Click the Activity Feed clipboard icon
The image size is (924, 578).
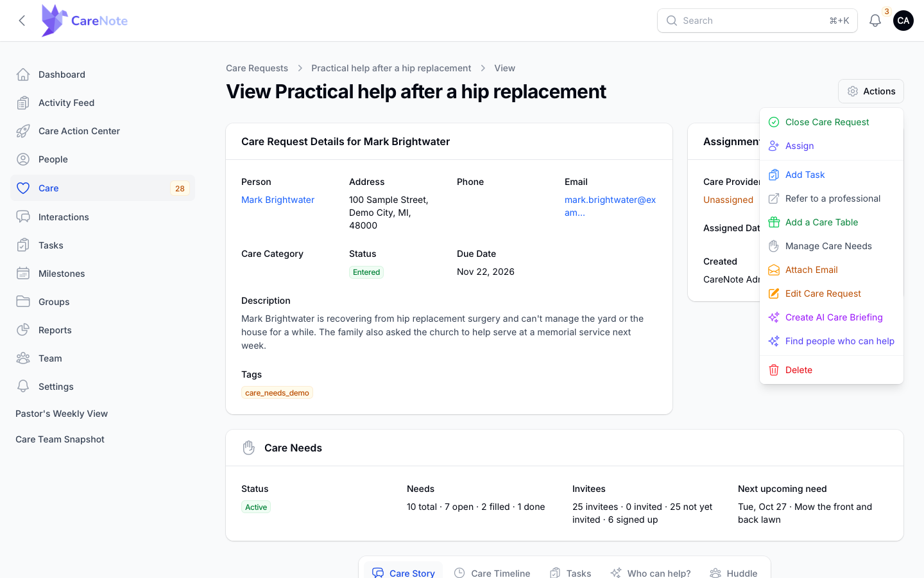(x=23, y=103)
